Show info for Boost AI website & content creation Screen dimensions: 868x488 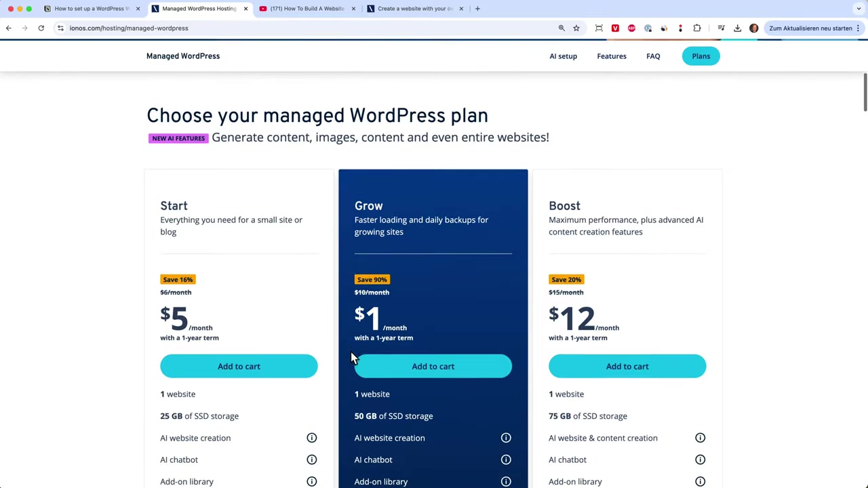tap(700, 438)
